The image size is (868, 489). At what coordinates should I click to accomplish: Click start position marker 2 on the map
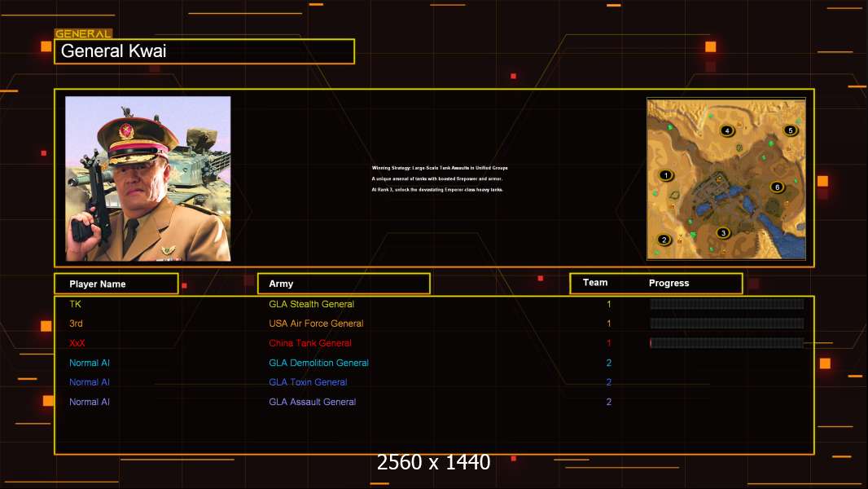[x=664, y=240]
